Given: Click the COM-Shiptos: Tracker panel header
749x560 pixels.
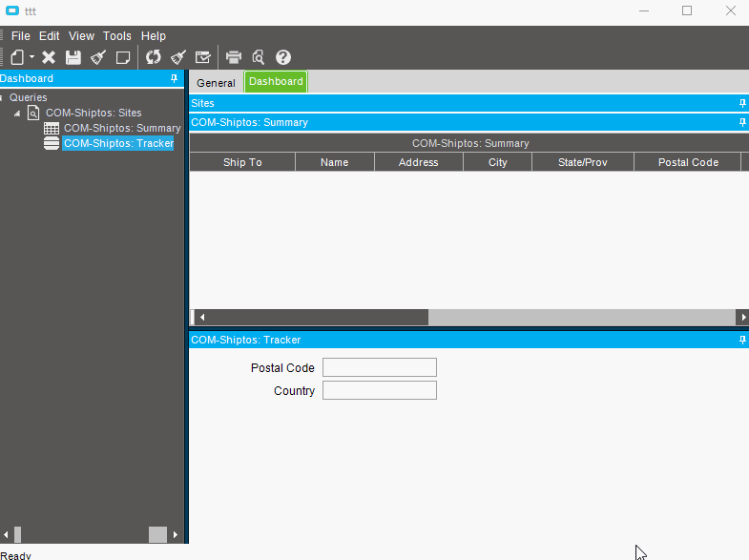Looking at the screenshot, I should tap(469, 340).
